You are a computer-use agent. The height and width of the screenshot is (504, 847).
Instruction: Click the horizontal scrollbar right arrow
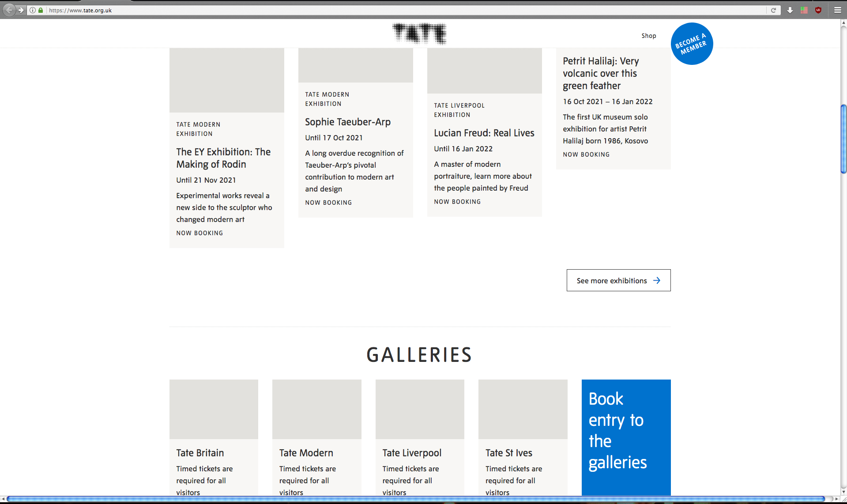point(836,499)
